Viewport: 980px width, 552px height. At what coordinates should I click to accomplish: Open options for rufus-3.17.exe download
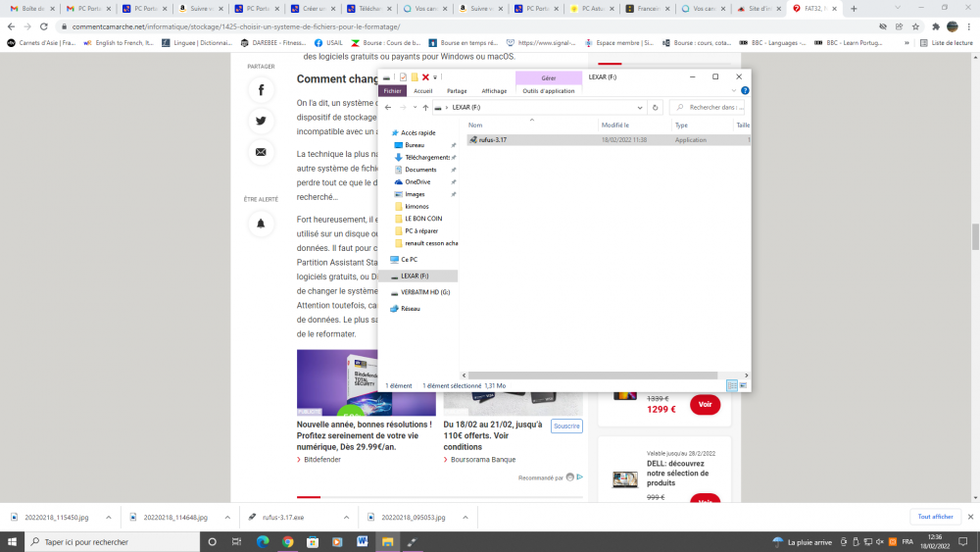[x=346, y=518]
